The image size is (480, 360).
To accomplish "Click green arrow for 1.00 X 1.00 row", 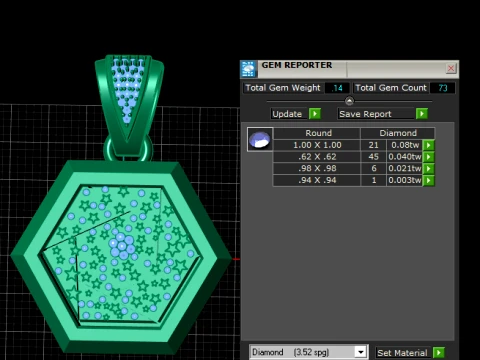I will (x=429, y=145).
